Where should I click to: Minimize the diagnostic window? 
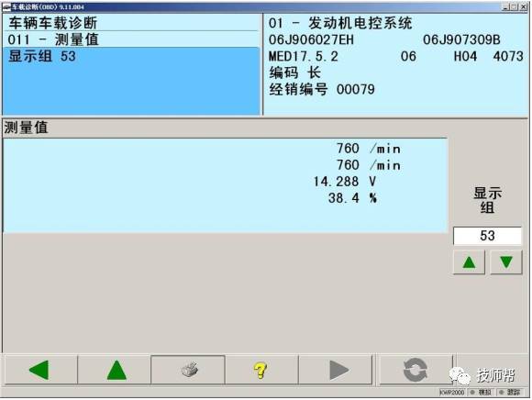[505, 6]
